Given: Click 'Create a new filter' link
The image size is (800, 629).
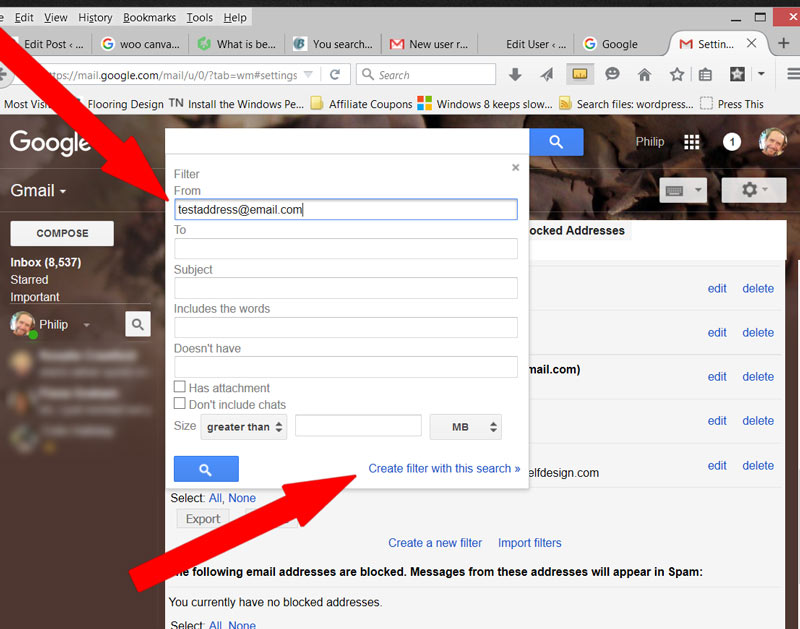Looking at the screenshot, I should click(435, 543).
